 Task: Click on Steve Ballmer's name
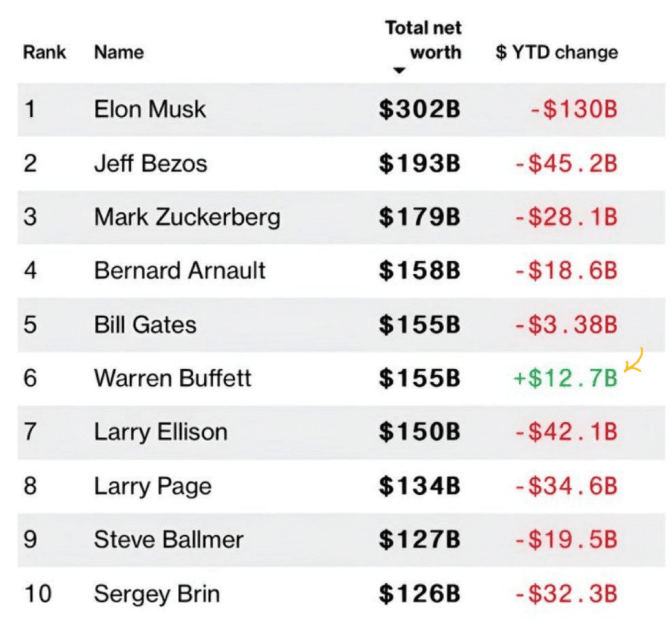pyautogui.click(x=168, y=540)
